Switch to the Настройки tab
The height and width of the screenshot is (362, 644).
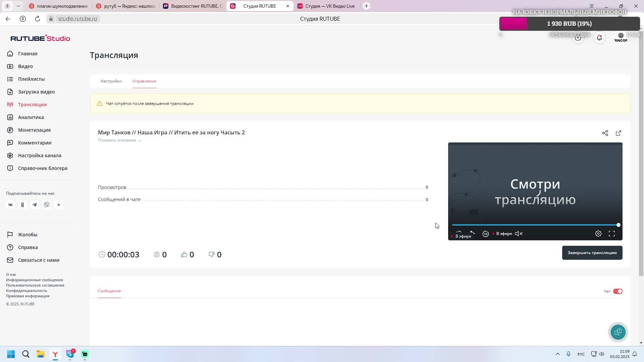111,81
